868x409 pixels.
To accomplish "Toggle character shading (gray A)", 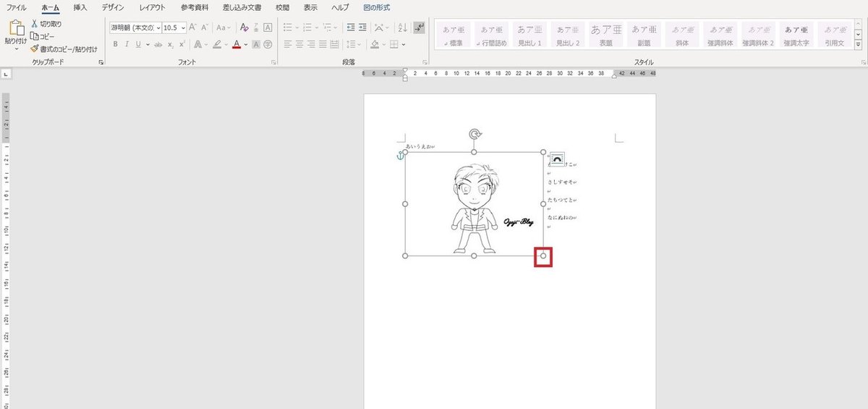I will pos(256,44).
